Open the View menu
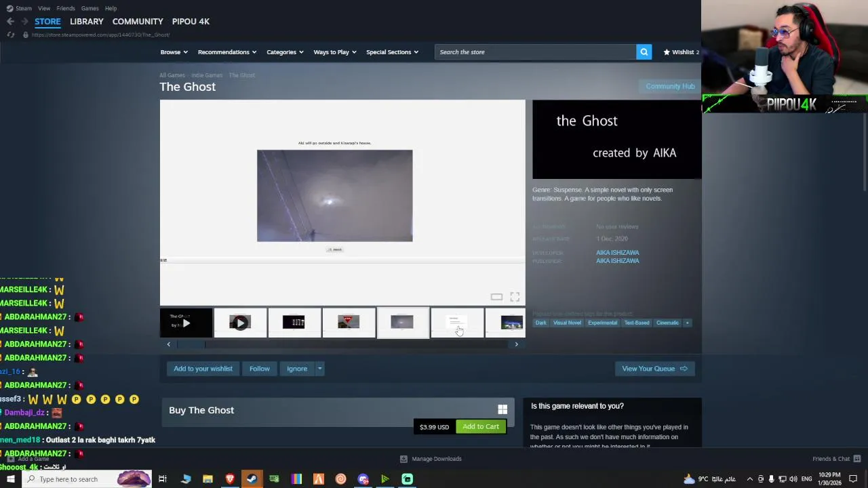This screenshot has height=488, width=868. [x=44, y=8]
